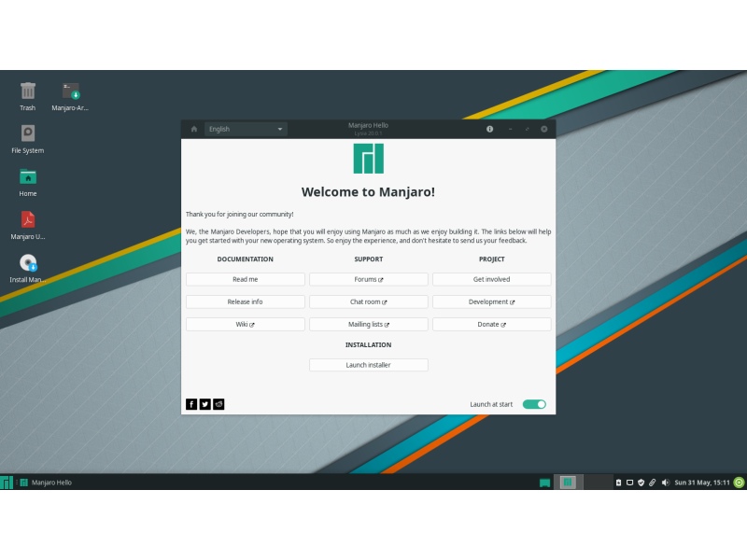This screenshot has width=747, height=560.
Task: Click the 'INSTALLATION' section heading
Action: pos(368,344)
